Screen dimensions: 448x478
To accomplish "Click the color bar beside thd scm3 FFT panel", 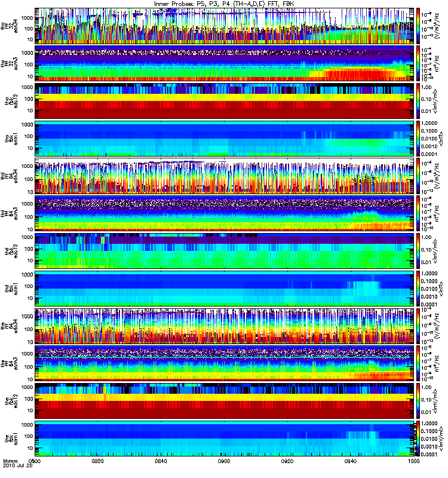I will (418, 213).
